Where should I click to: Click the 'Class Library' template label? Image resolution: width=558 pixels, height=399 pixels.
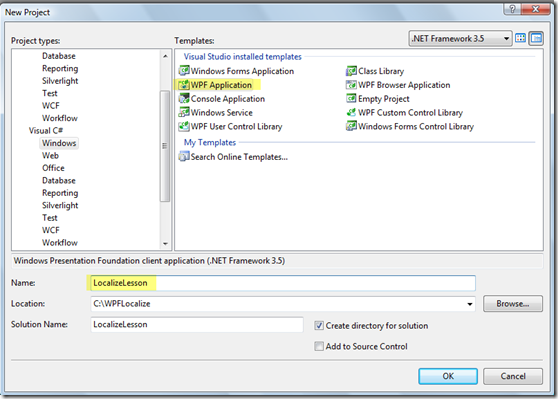click(x=381, y=71)
